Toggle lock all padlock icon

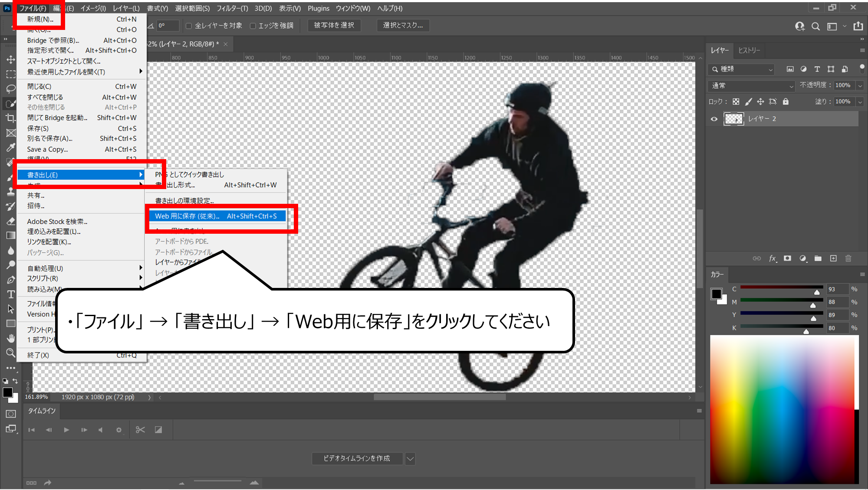tap(786, 101)
